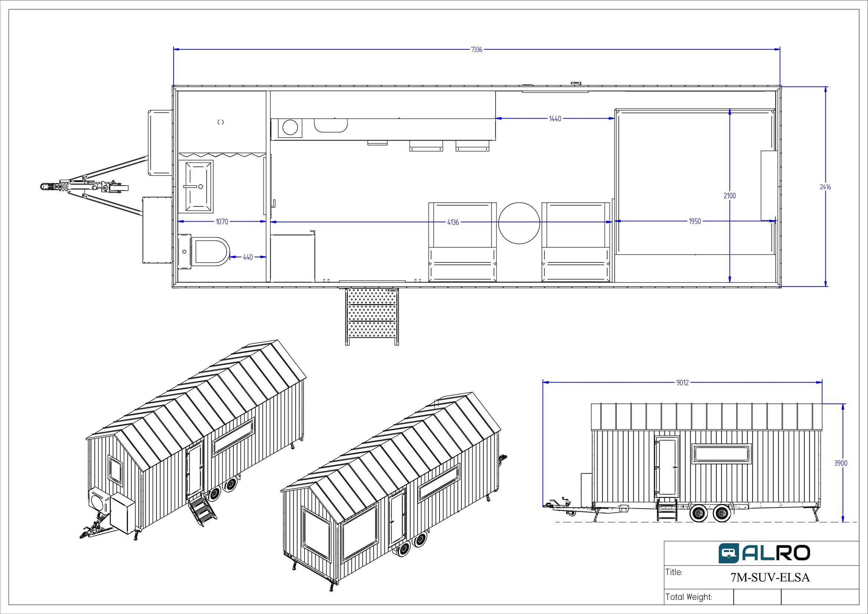Click the perforated entry steps in plan view
Image resolution: width=868 pixels, height=614 pixels.
[x=372, y=316]
